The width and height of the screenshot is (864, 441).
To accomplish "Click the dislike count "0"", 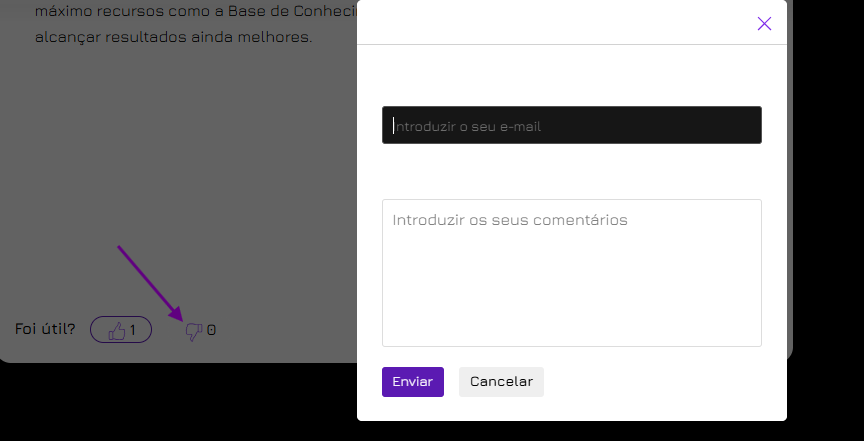I will click(x=211, y=330).
